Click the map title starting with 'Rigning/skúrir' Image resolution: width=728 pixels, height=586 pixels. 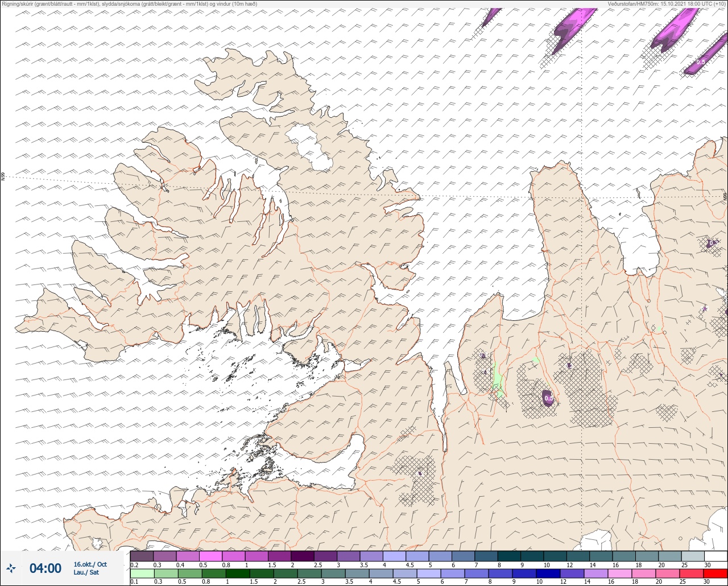[x=129, y=4]
